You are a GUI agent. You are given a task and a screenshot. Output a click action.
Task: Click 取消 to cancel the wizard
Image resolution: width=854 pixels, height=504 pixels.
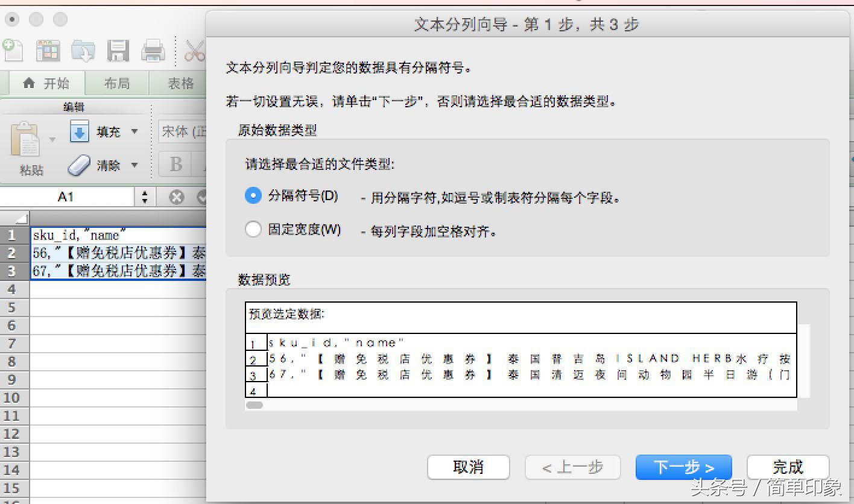point(468,467)
